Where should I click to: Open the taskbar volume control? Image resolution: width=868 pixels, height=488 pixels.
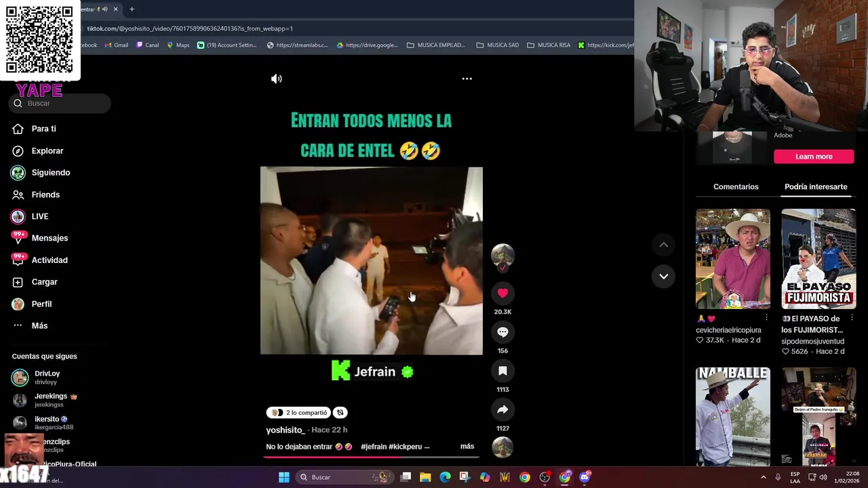pos(823,477)
